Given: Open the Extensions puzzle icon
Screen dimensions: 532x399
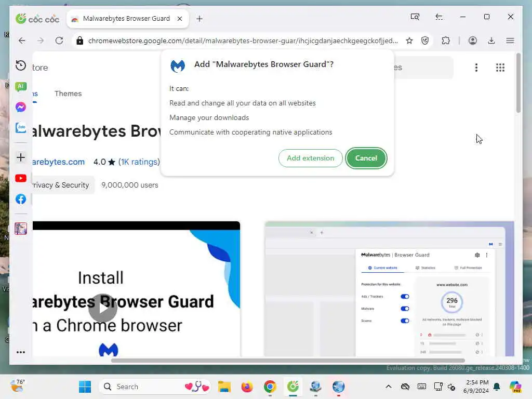Looking at the screenshot, I should tap(446, 41).
